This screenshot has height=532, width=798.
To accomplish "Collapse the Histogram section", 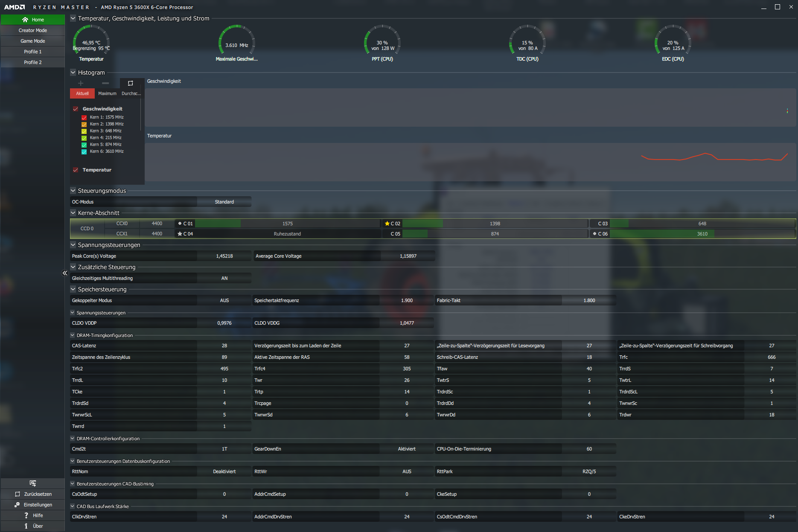I will [73, 73].
